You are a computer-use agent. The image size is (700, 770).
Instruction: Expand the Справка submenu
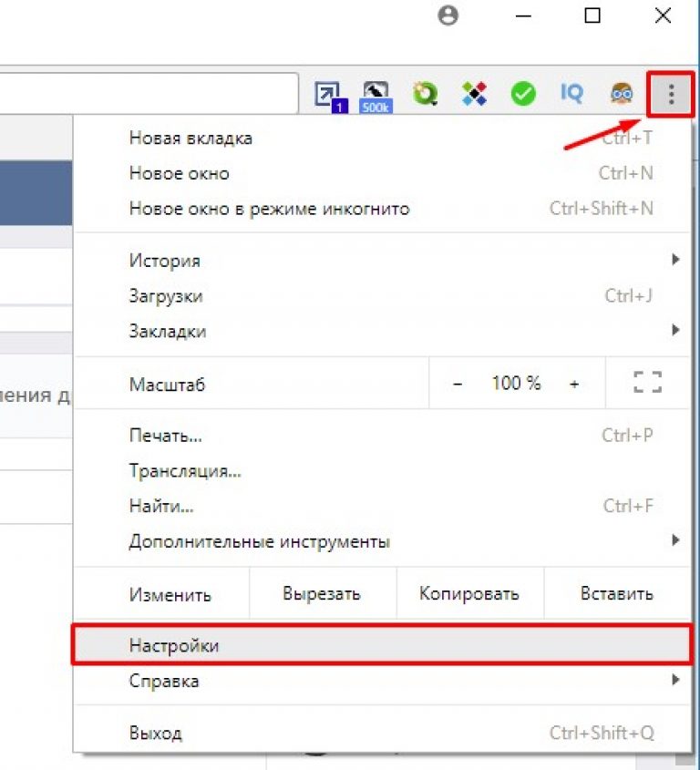click(382, 681)
